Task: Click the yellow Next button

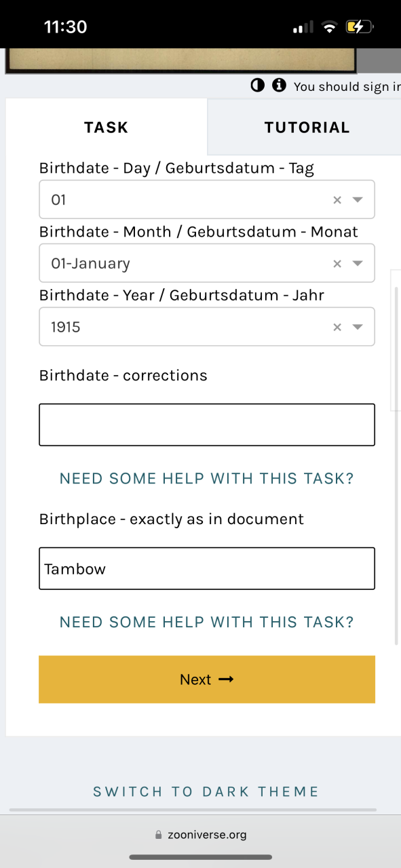Action: coord(207,679)
